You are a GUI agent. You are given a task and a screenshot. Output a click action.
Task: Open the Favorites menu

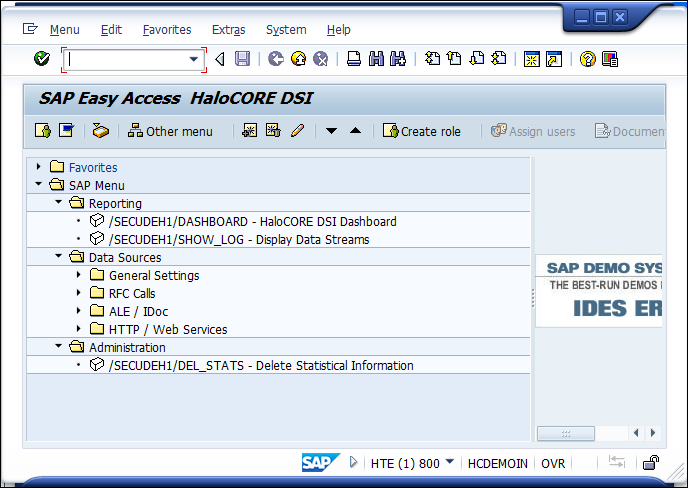point(167,30)
